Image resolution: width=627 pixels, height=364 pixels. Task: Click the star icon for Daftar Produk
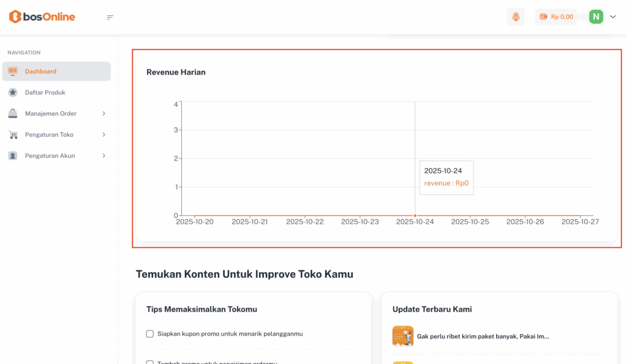tap(13, 92)
